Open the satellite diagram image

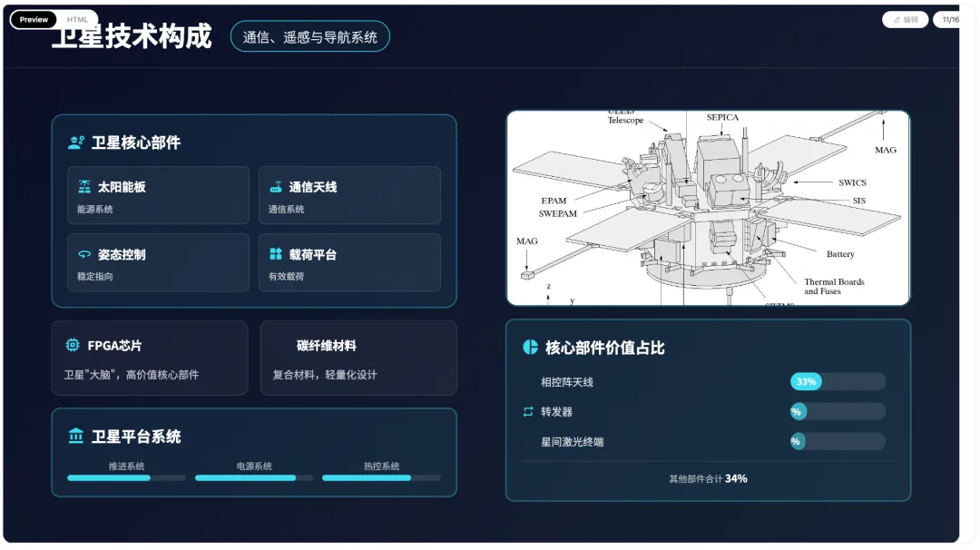(x=708, y=208)
